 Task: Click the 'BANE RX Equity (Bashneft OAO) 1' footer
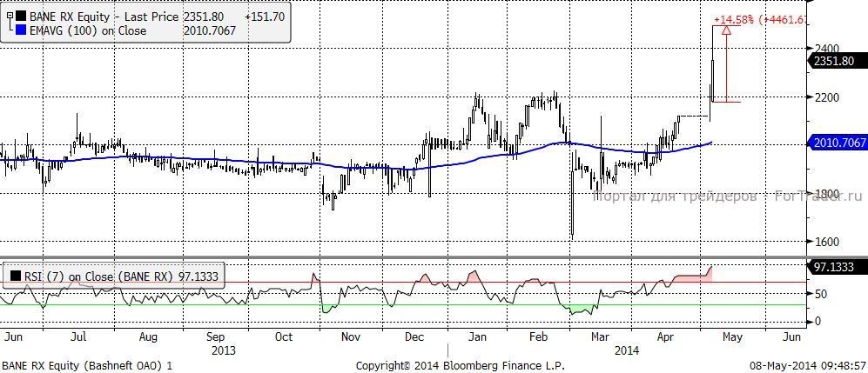pyautogui.click(x=87, y=366)
